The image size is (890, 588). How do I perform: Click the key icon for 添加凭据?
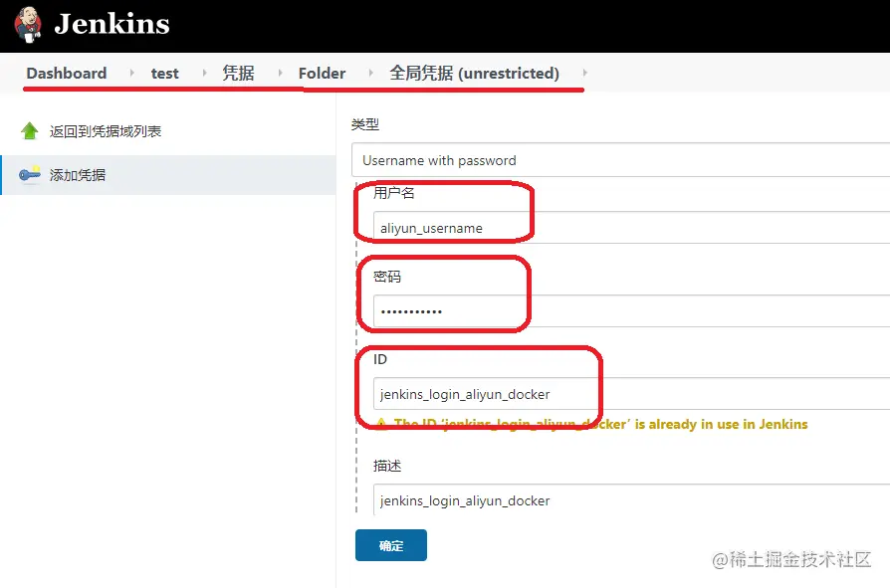coord(30,175)
